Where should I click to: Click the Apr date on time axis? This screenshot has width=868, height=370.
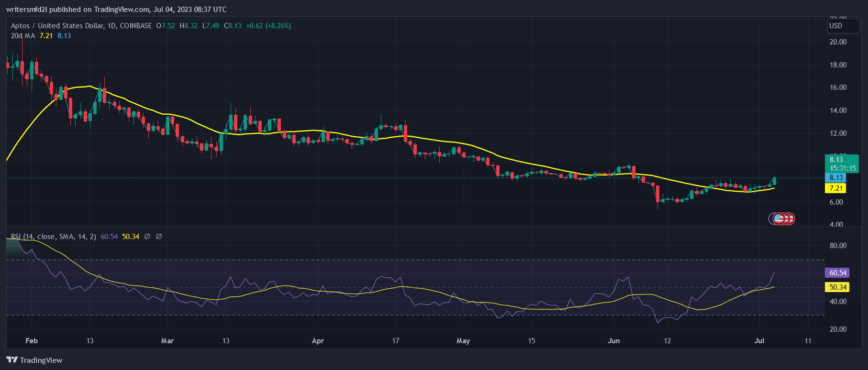[x=318, y=341]
